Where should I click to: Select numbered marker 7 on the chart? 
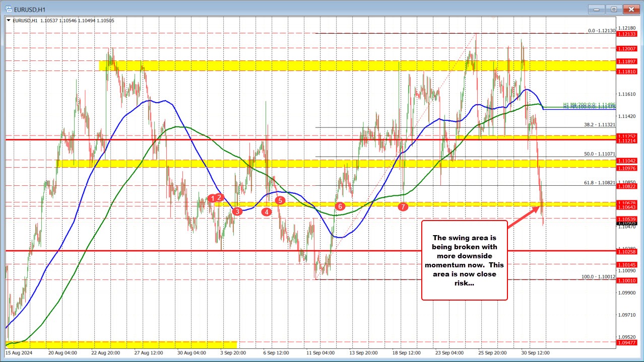(x=403, y=206)
